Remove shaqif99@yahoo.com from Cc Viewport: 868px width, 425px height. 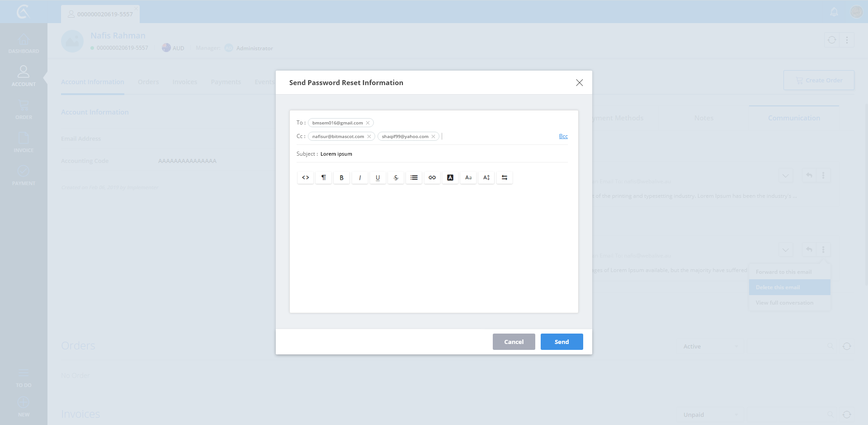(434, 137)
